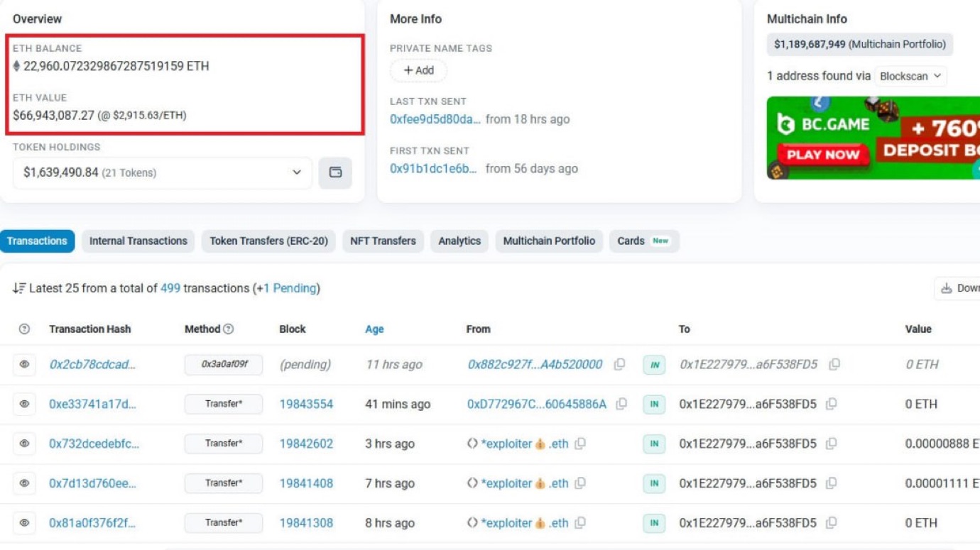
Task: Copy exploiter.eth address in block 19841308 row
Action: click(580, 524)
